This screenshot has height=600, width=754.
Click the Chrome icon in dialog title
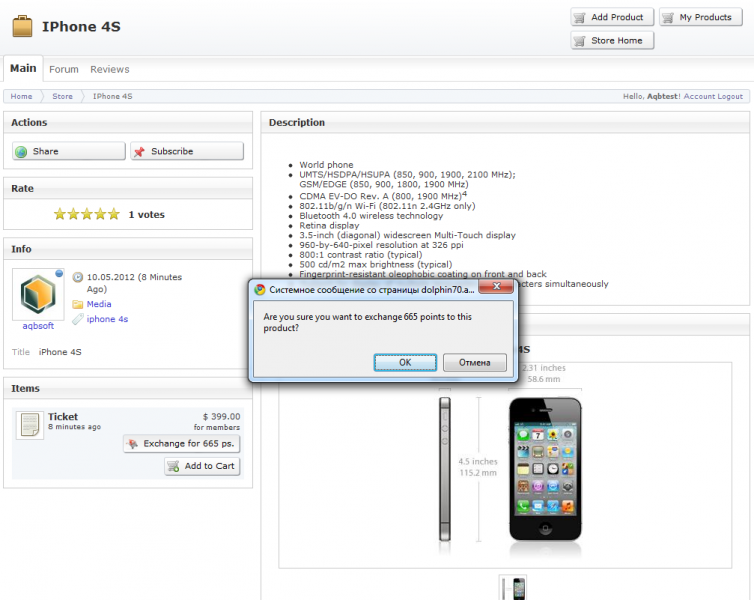click(260, 289)
